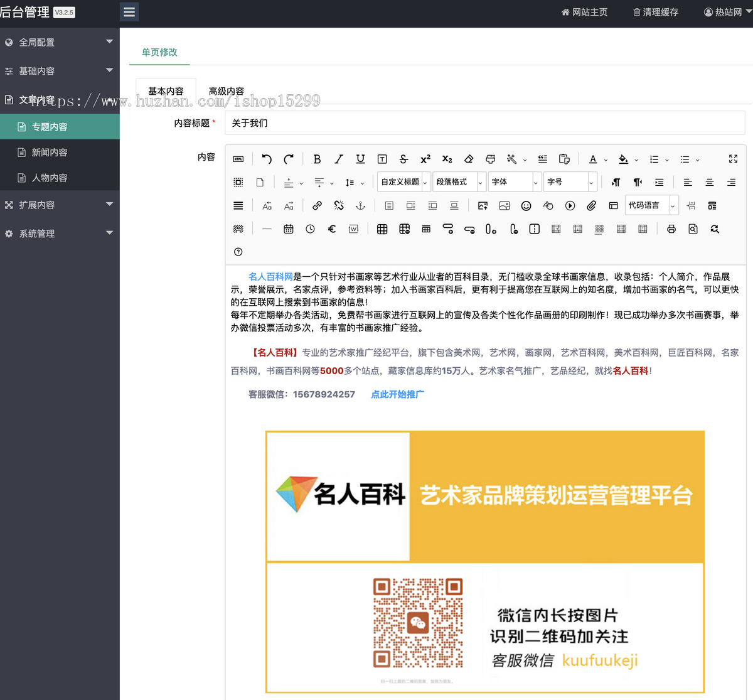Screen dimensions: 753x700
Task: Open the unordered list dropdown arrow
Action: [697, 160]
